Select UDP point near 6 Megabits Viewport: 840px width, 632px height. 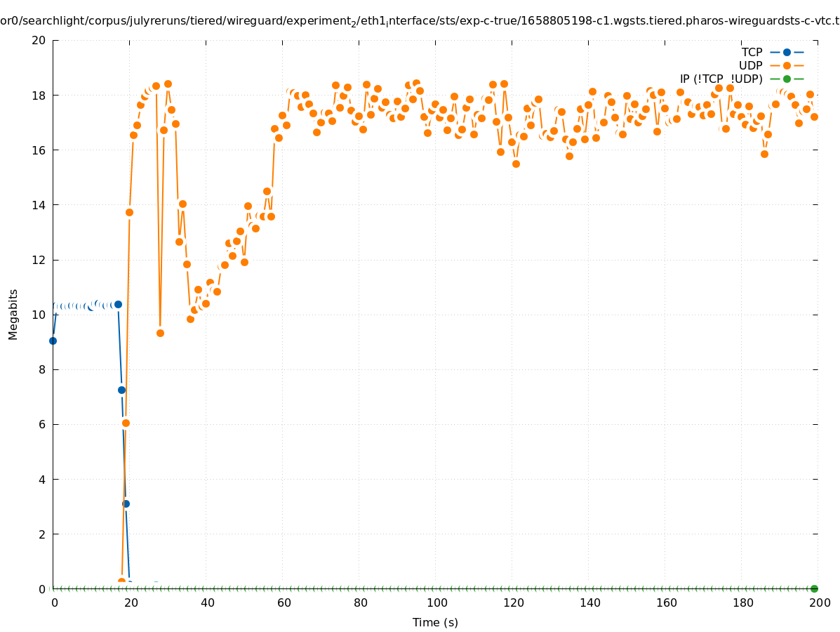click(x=126, y=423)
